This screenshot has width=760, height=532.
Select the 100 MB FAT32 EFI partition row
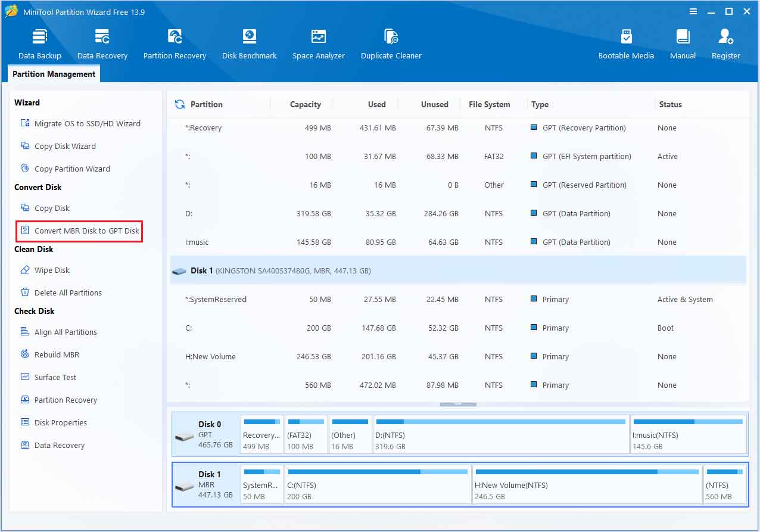click(457, 157)
